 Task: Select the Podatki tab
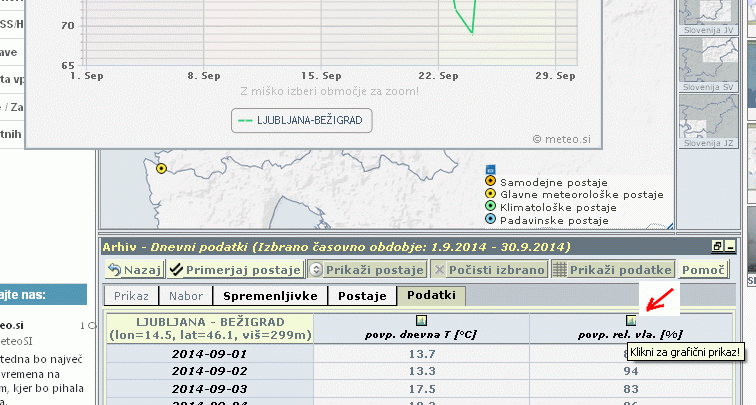430,296
